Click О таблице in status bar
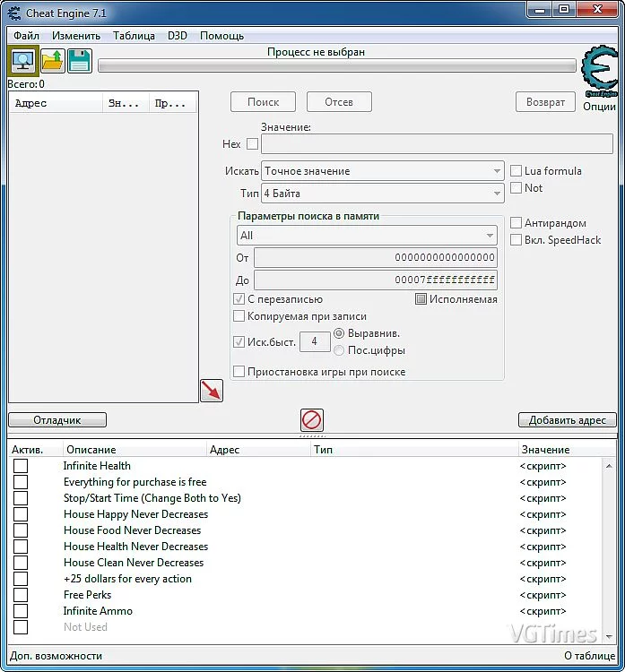Image resolution: width=625 pixels, height=672 pixels. pos(589,656)
